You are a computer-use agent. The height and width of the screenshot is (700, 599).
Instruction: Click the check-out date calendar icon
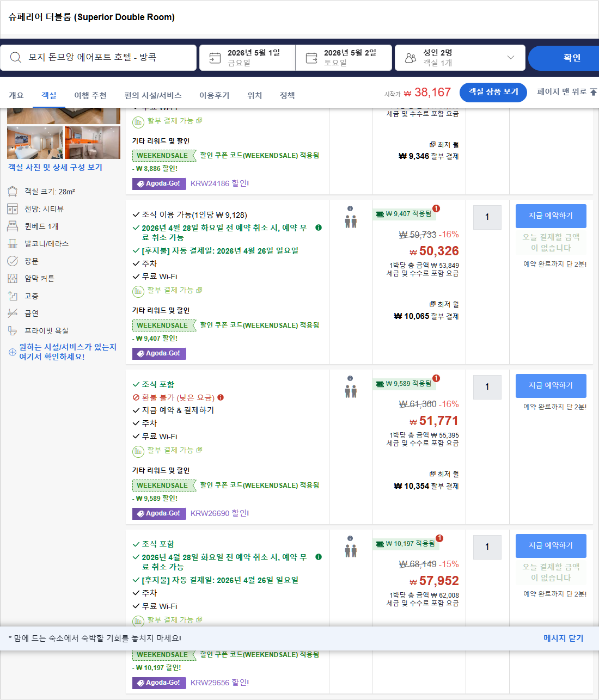pos(312,57)
